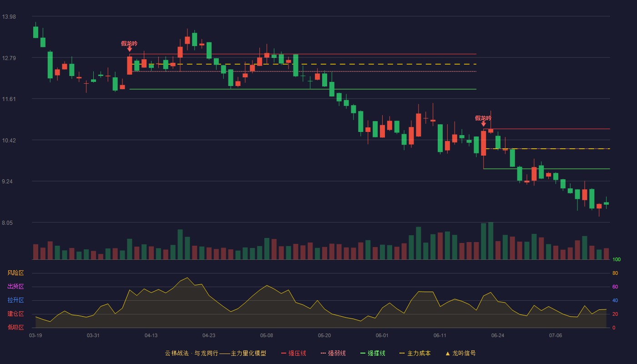Click the green 强撑线 legend marker
This screenshot has width=637, height=364.
(x=363, y=353)
